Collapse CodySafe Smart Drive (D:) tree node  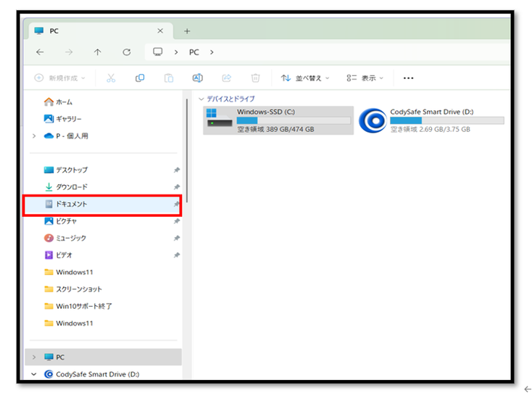34,374
